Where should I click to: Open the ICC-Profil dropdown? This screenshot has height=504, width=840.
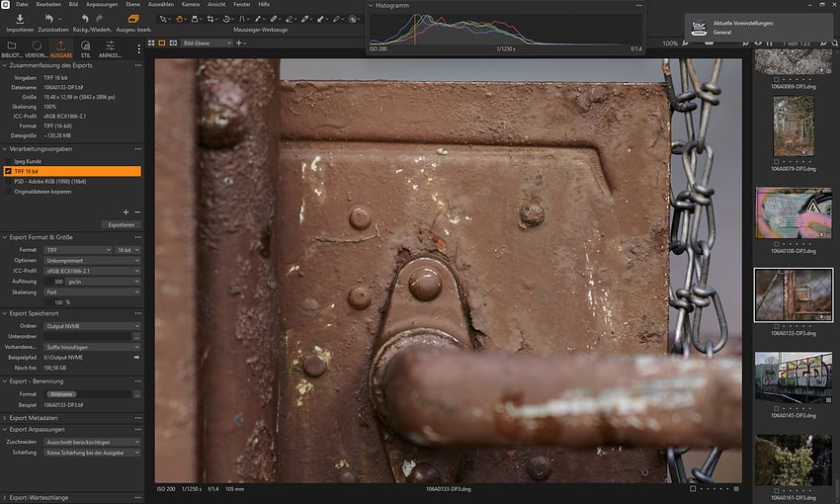[94, 271]
